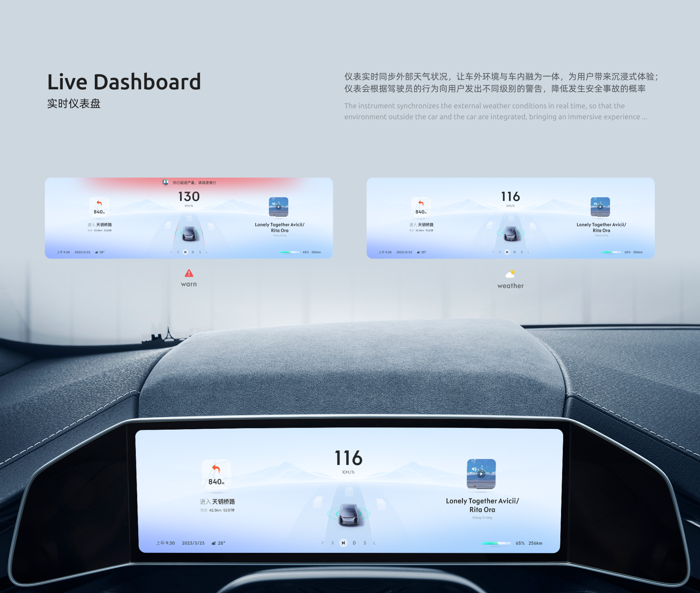The width and height of the screenshot is (700, 593).
Task: Select gear N in the large bottom dashboard
Action: tap(343, 543)
